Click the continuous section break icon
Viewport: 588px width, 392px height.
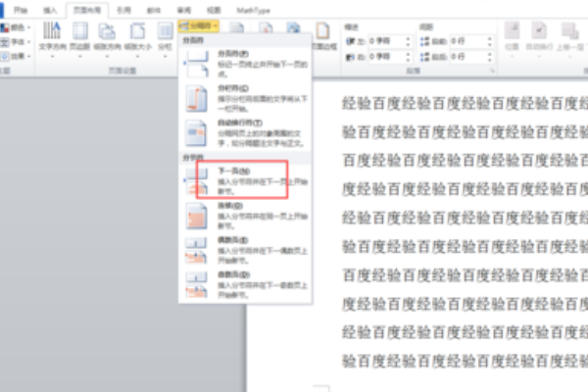(x=197, y=216)
